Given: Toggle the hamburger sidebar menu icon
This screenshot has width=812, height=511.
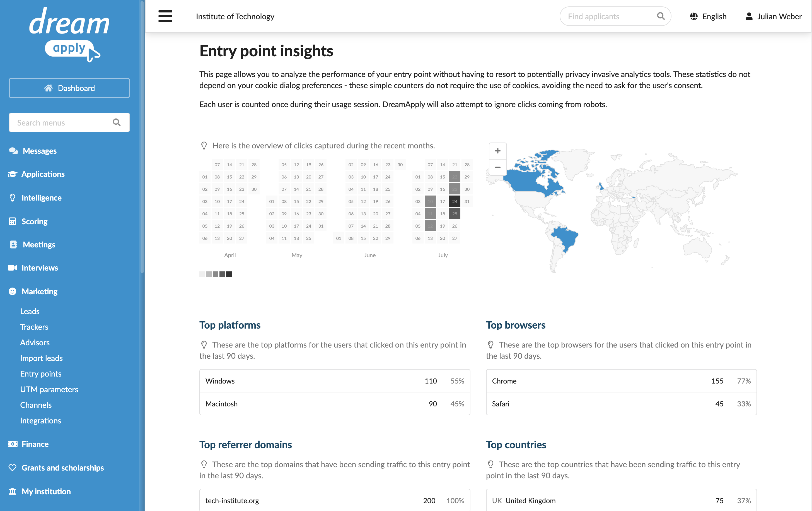Looking at the screenshot, I should 165,16.
